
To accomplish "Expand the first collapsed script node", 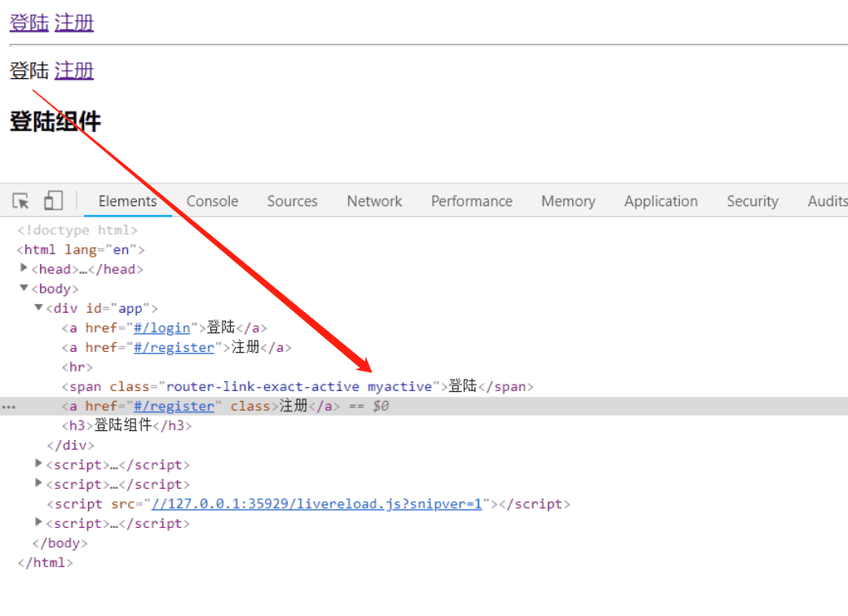I will click(x=38, y=463).
